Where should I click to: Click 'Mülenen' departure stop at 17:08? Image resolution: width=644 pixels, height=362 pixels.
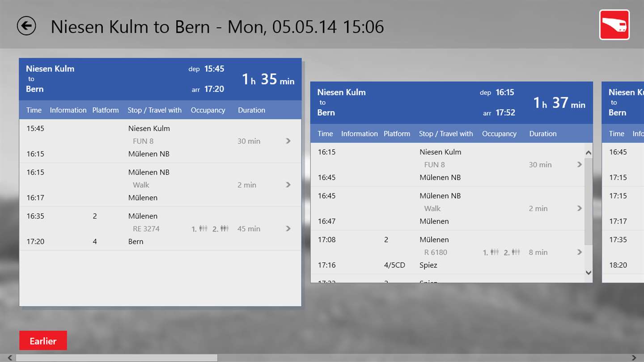(x=434, y=240)
